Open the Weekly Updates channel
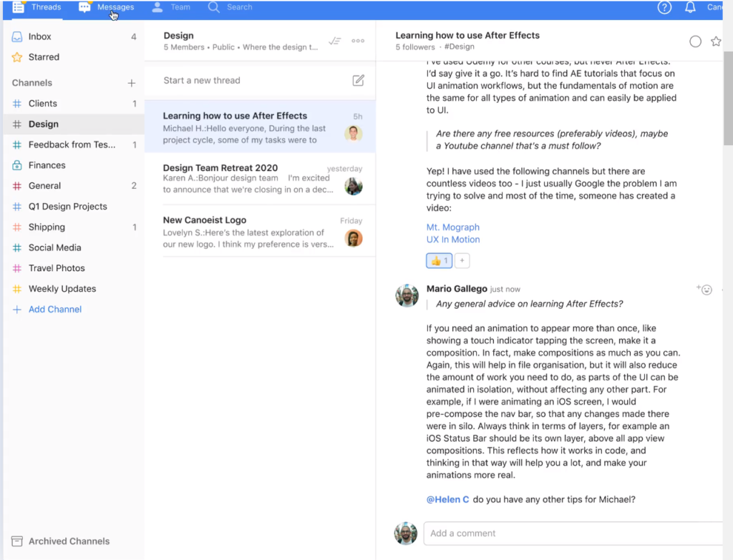 74,289
